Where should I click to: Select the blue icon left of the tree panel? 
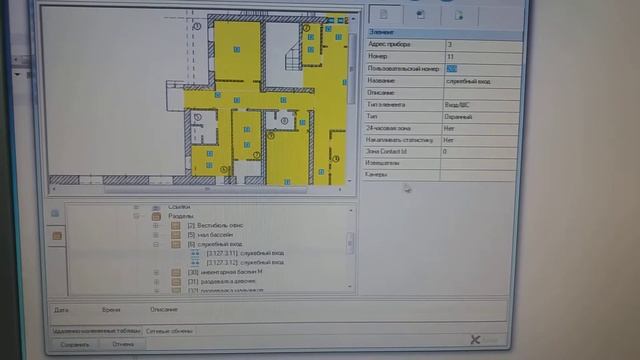(x=56, y=213)
